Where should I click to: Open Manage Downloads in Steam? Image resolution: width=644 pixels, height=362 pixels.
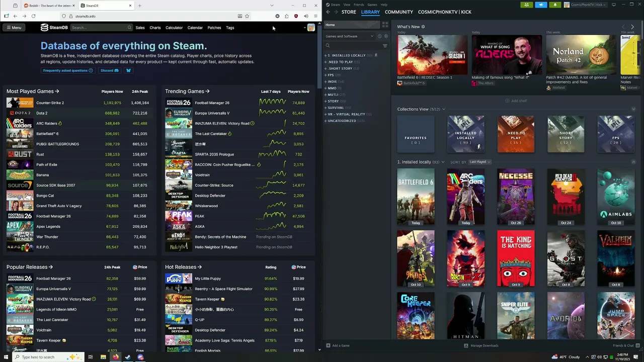point(481,345)
